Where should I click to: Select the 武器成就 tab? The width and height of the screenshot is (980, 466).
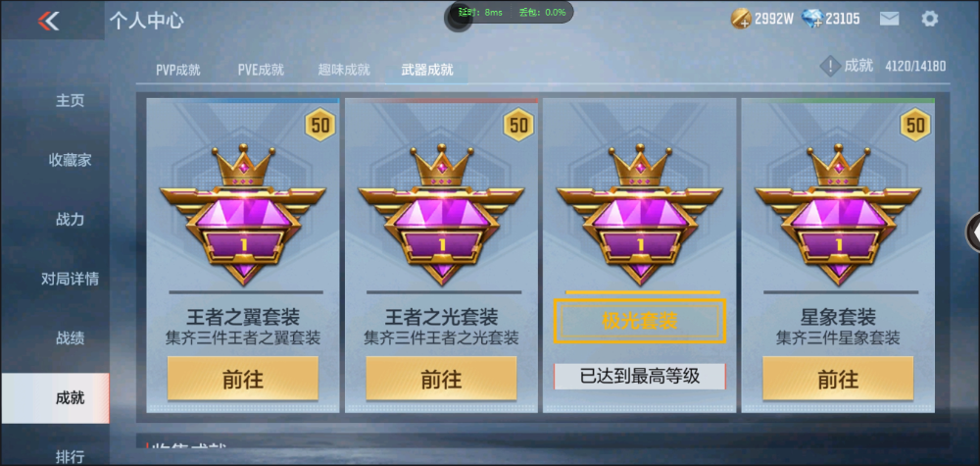[427, 70]
